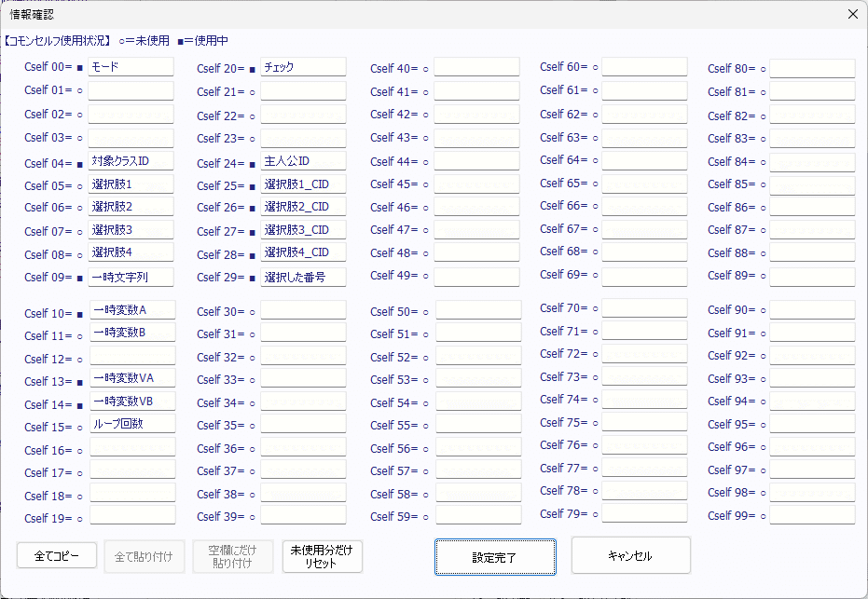Click the Cself 59 empty field

click(x=478, y=515)
